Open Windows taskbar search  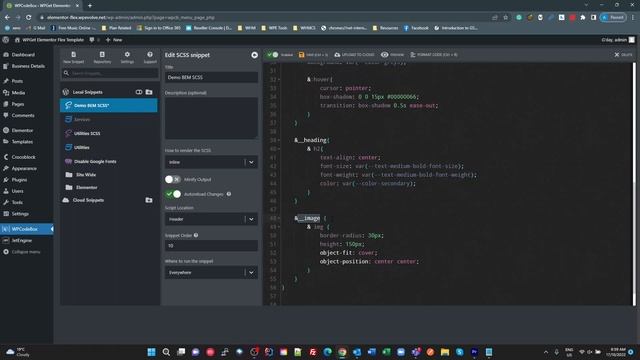(166, 352)
